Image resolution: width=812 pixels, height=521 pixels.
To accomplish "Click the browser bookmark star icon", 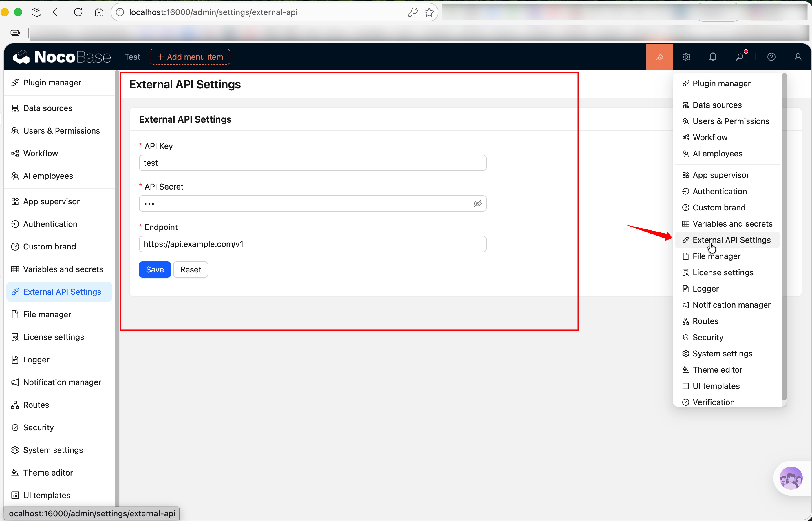I will click(x=429, y=12).
